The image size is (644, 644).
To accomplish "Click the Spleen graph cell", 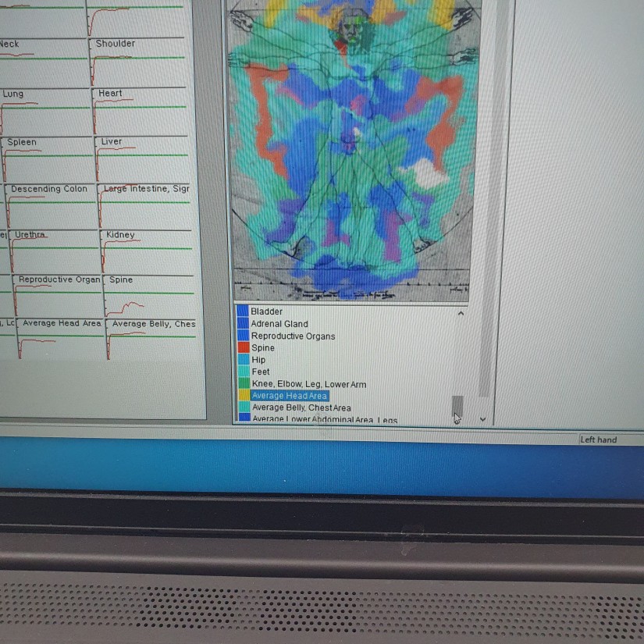I will [x=48, y=159].
